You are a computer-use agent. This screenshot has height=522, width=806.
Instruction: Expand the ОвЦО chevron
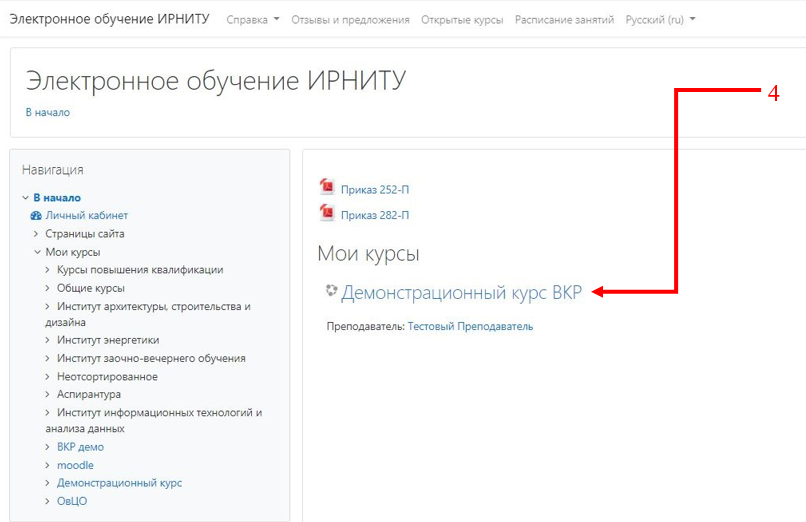pos(47,501)
